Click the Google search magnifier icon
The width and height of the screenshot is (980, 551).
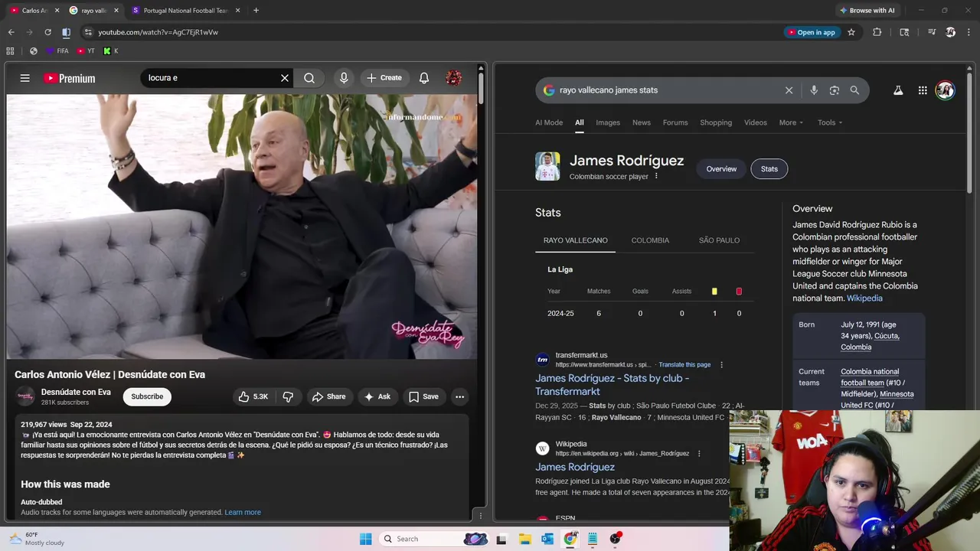coord(854,90)
